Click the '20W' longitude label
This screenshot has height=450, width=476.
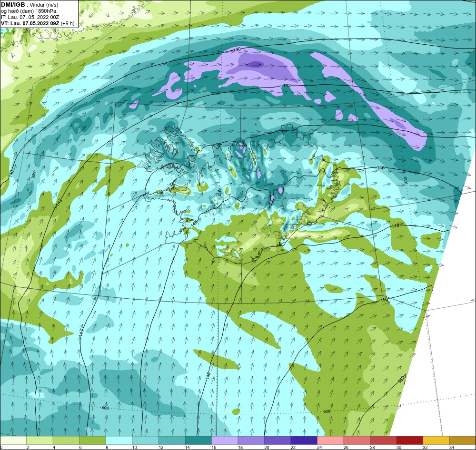219,192
